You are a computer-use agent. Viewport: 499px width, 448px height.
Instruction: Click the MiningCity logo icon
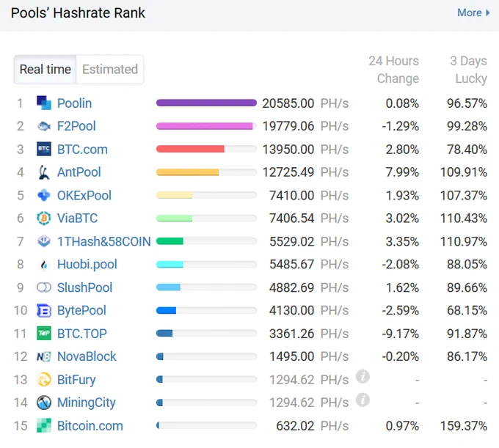(44, 403)
